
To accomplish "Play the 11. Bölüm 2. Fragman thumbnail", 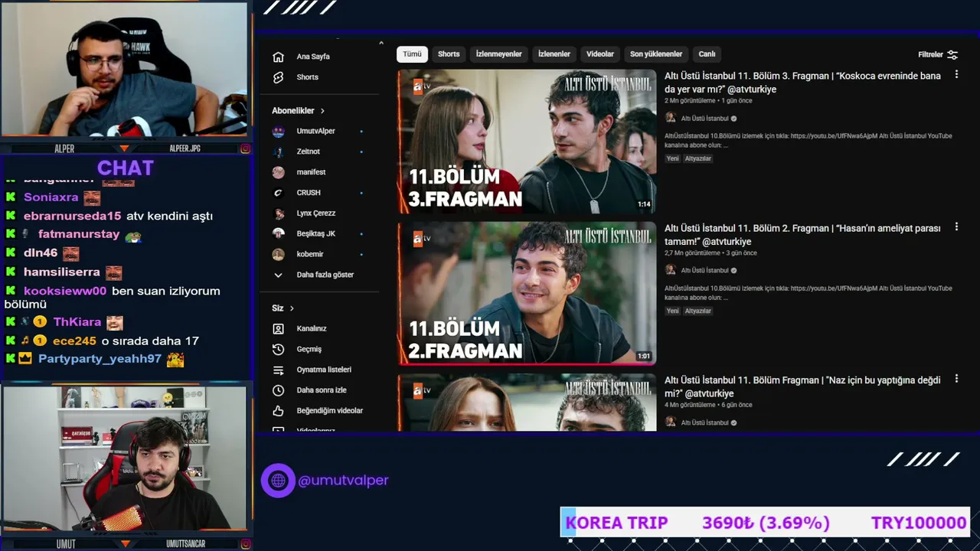I will pyautogui.click(x=527, y=293).
